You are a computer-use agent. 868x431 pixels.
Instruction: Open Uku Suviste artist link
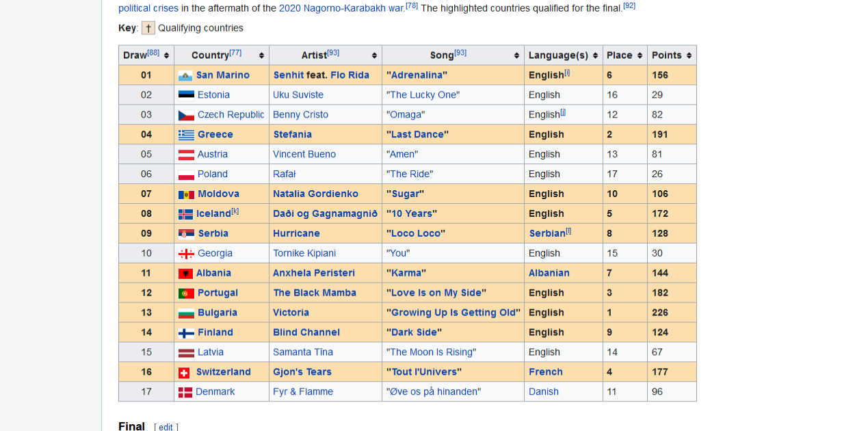[298, 95]
